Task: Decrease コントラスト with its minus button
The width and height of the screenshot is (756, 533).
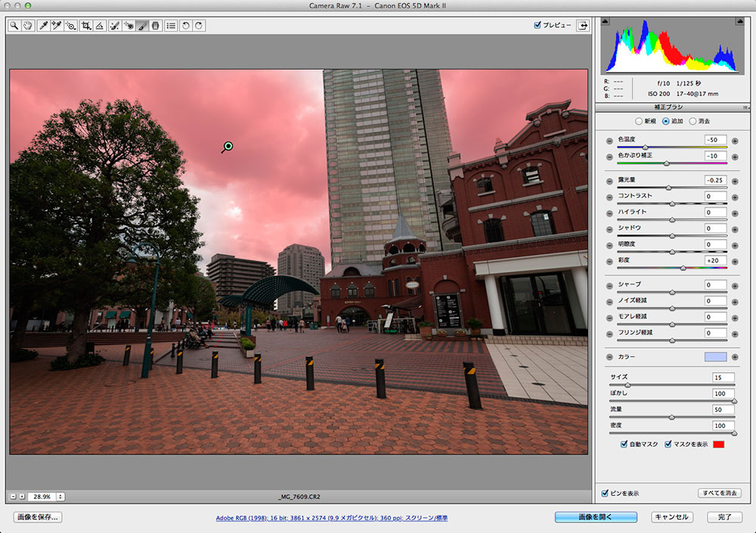Action: (x=609, y=197)
